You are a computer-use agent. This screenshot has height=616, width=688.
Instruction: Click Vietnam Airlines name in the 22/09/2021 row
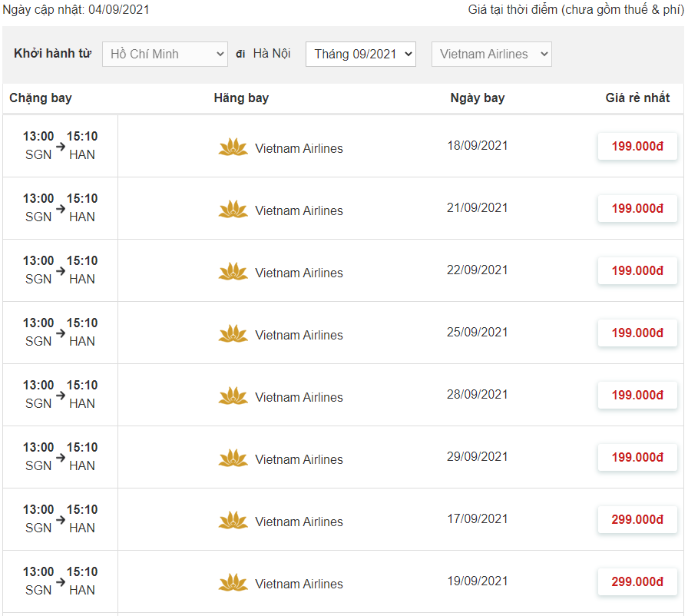click(x=299, y=273)
